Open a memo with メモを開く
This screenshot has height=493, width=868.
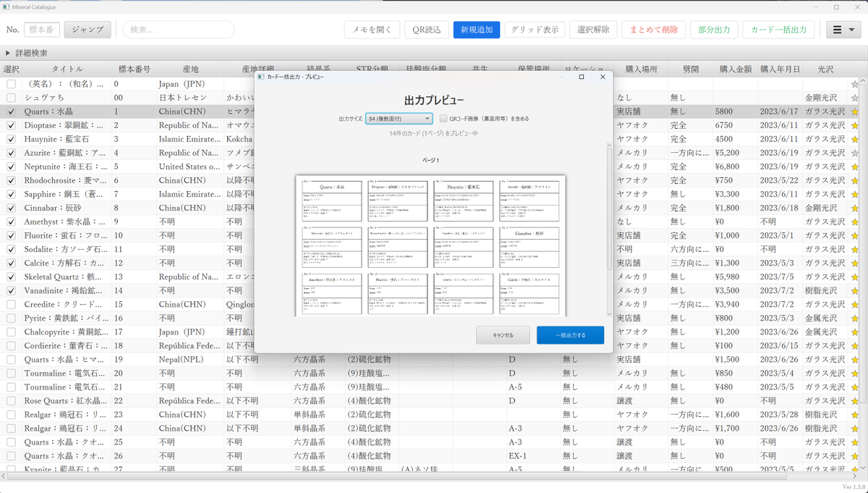click(371, 30)
